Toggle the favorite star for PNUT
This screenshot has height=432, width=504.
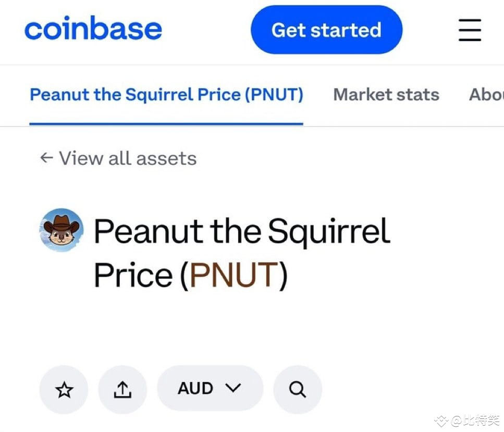point(64,389)
